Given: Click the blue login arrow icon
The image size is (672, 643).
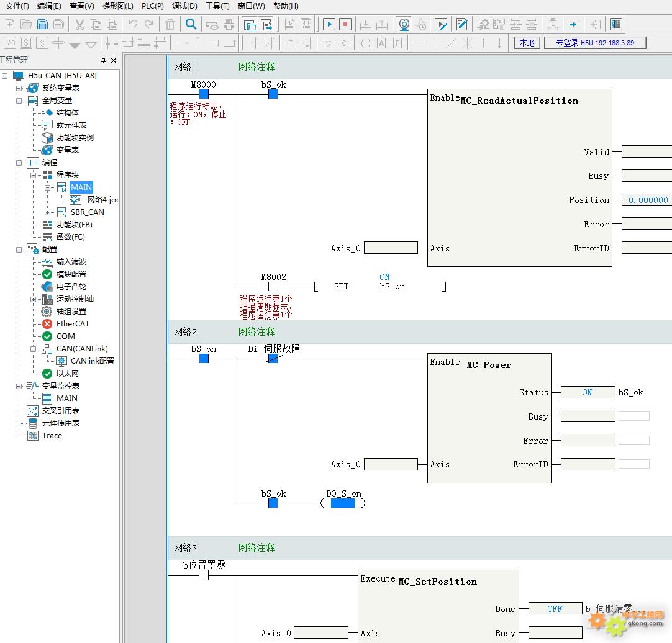Looking at the screenshot, I should pos(574,24).
